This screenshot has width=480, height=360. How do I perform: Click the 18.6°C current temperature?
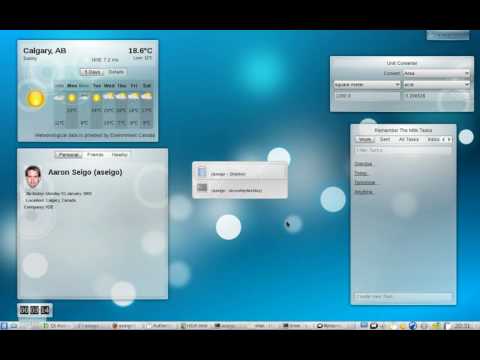140,51
